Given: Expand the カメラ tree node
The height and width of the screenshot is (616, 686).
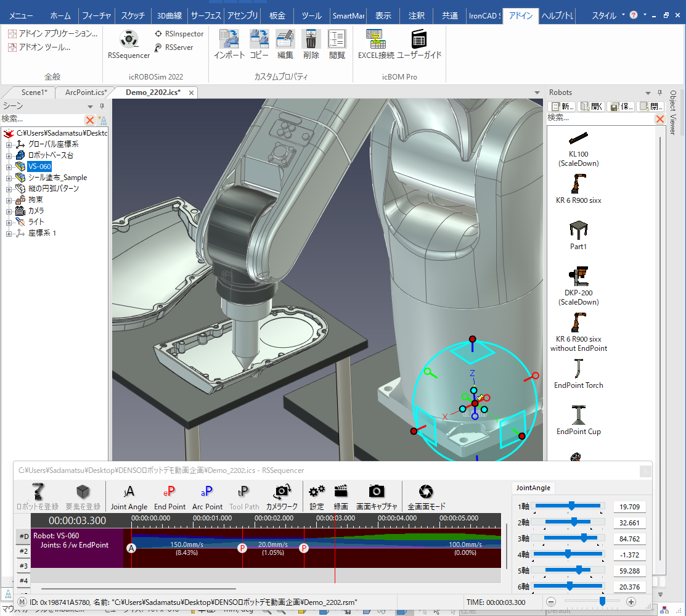Looking at the screenshot, I should (9, 211).
